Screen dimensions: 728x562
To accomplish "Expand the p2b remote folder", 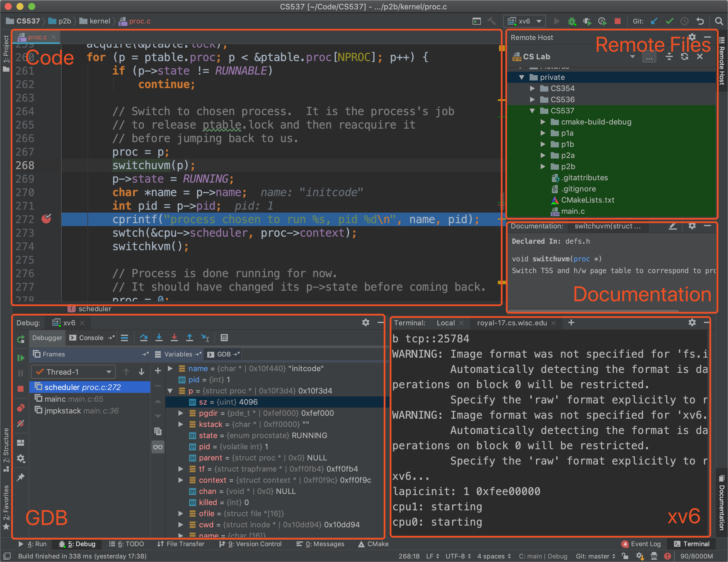I will click(x=543, y=166).
